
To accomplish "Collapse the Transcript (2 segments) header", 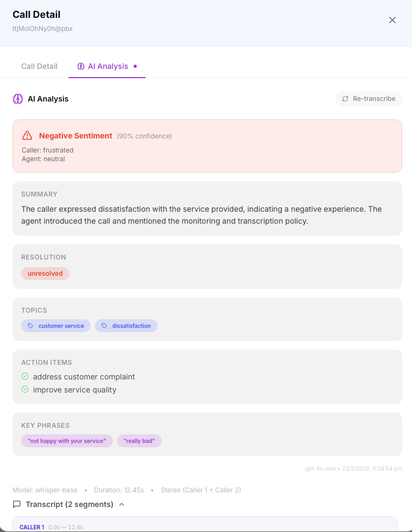I will [x=69, y=504].
